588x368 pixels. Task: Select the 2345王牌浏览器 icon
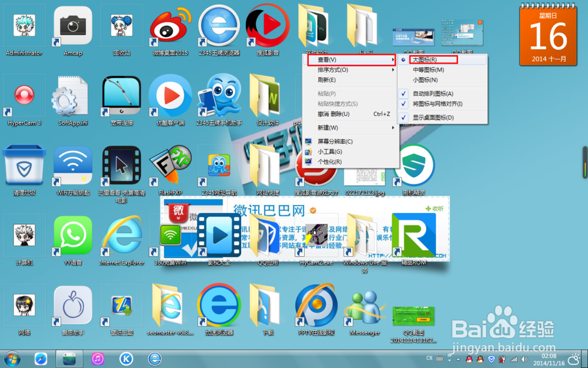click(219, 31)
